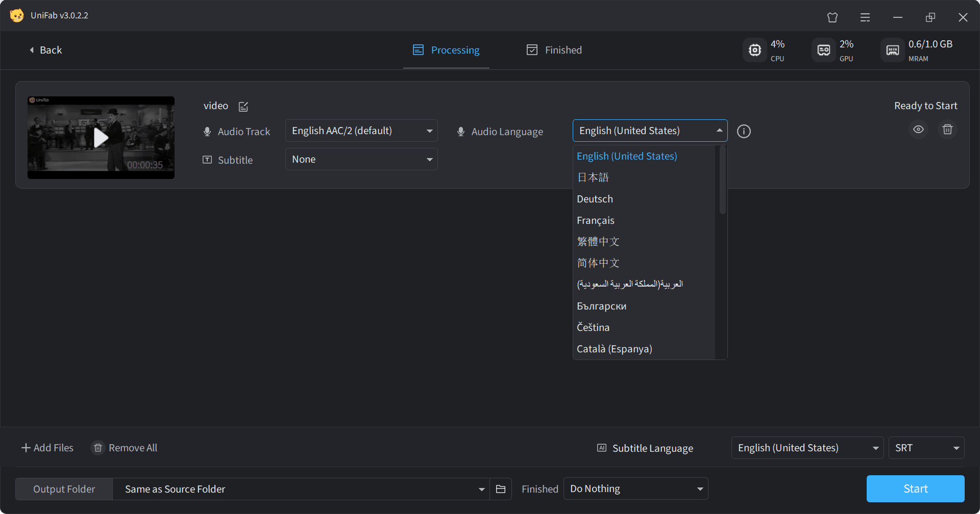Click the MRAM memory usage icon
Image resolution: width=980 pixels, height=514 pixels.
(892, 50)
